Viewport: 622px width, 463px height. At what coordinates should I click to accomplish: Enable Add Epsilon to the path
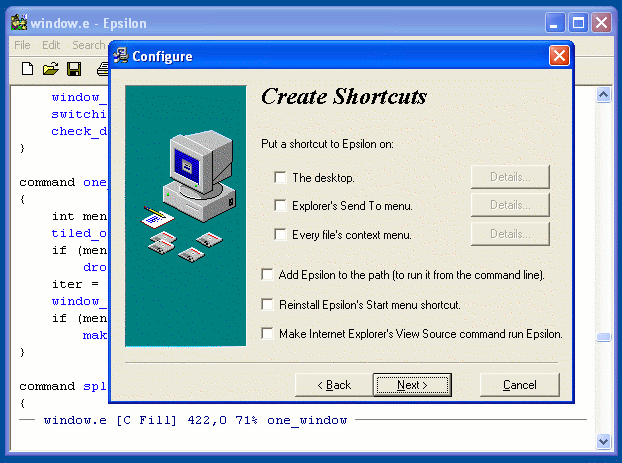pos(267,275)
